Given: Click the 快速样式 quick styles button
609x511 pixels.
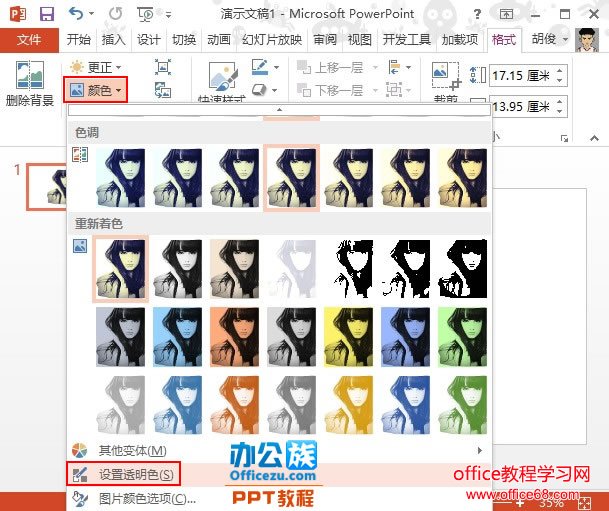Looking at the screenshot, I should point(222,83).
